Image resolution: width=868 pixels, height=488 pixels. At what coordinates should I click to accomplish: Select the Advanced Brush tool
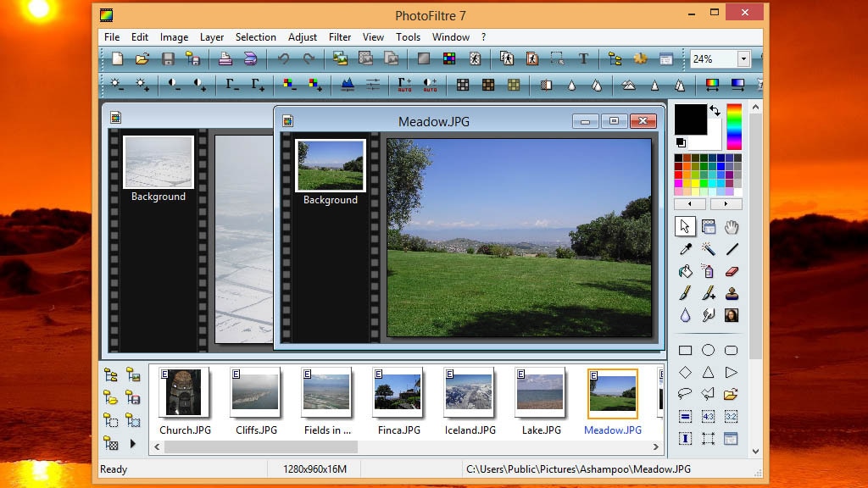[709, 293]
